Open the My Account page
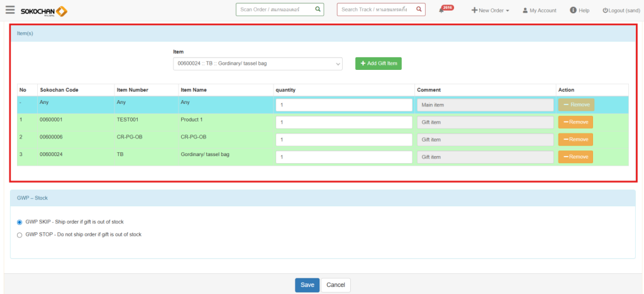 point(540,11)
